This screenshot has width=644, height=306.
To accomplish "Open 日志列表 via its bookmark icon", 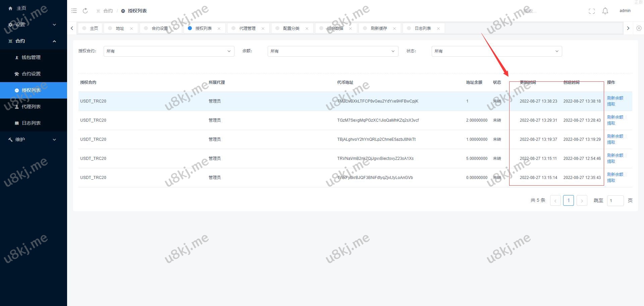I will (x=17, y=123).
